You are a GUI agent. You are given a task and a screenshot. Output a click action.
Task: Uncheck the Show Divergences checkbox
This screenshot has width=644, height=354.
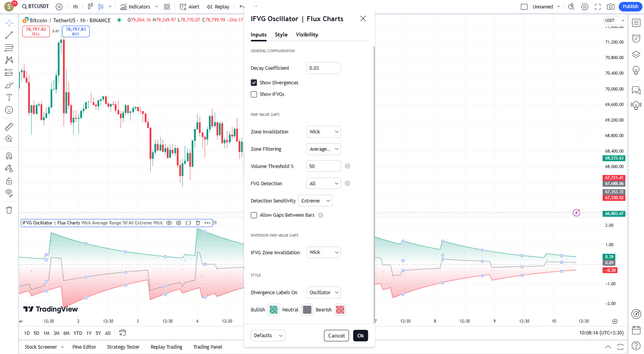pyautogui.click(x=254, y=82)
